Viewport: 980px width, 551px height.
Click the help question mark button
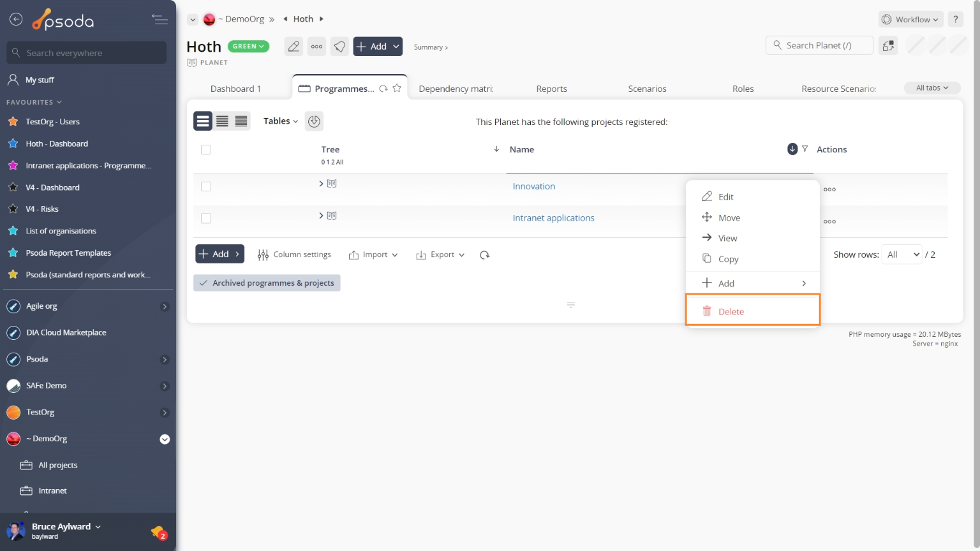point(955,19)
